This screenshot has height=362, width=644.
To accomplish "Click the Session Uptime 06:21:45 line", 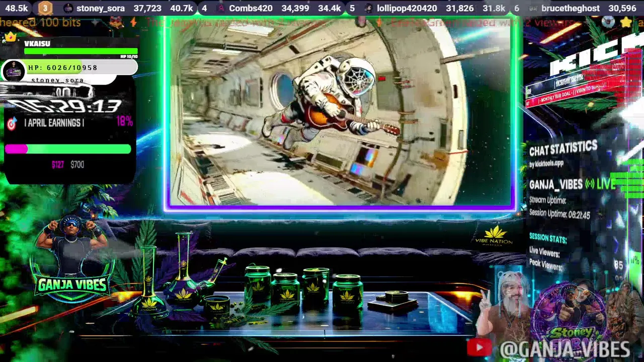I will point(559,214).
